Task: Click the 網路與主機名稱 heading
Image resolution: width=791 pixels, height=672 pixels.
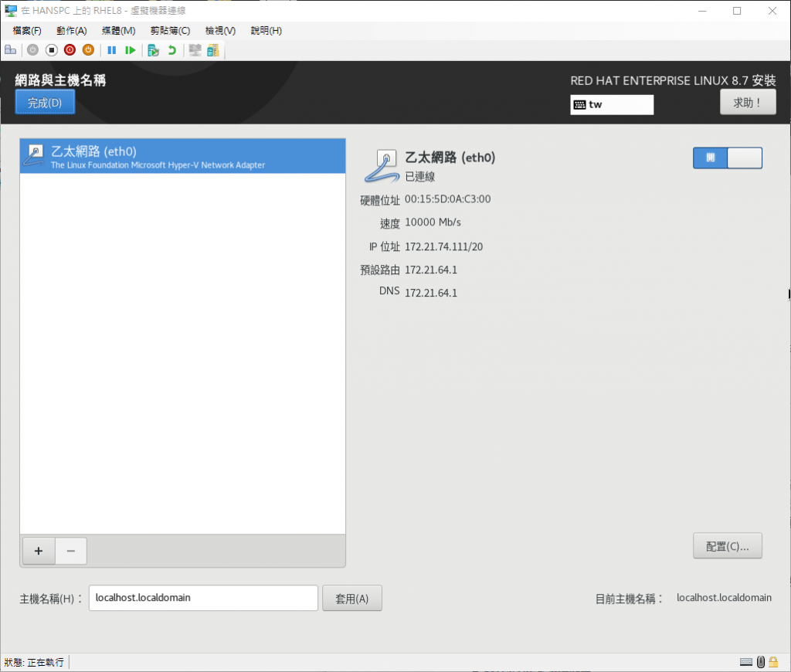Action: (60, 80)
